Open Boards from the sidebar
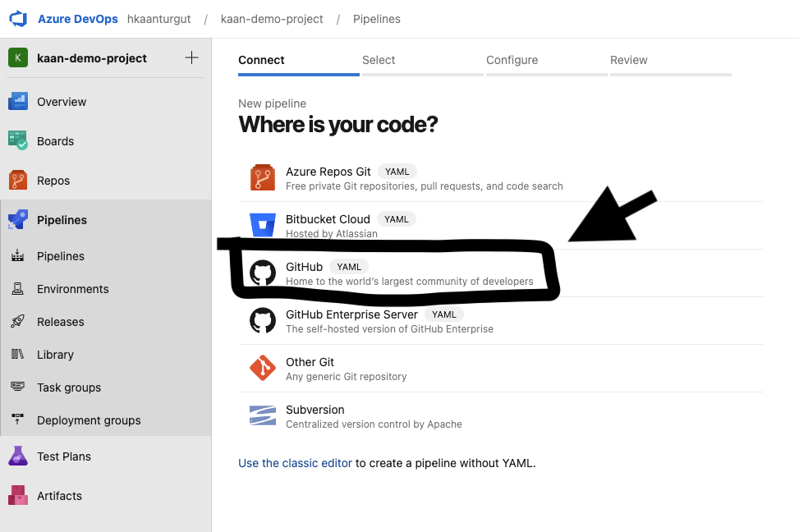The width and height of the screenshot is (799, 532). 55,141
